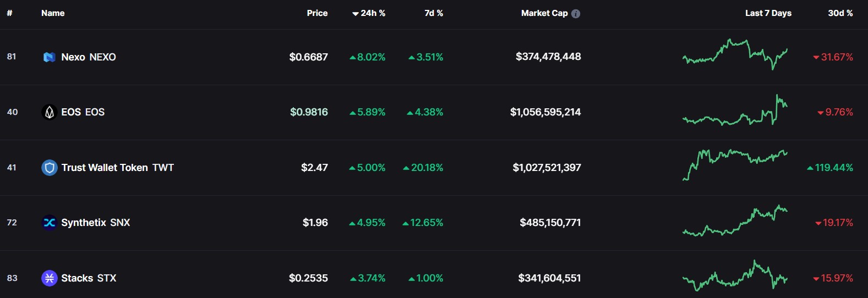Image resolution: width=868 pixels, height=298 pixels.
Task: Open the Nexo NEXO coin page
Action: click(x=89, y=57)
